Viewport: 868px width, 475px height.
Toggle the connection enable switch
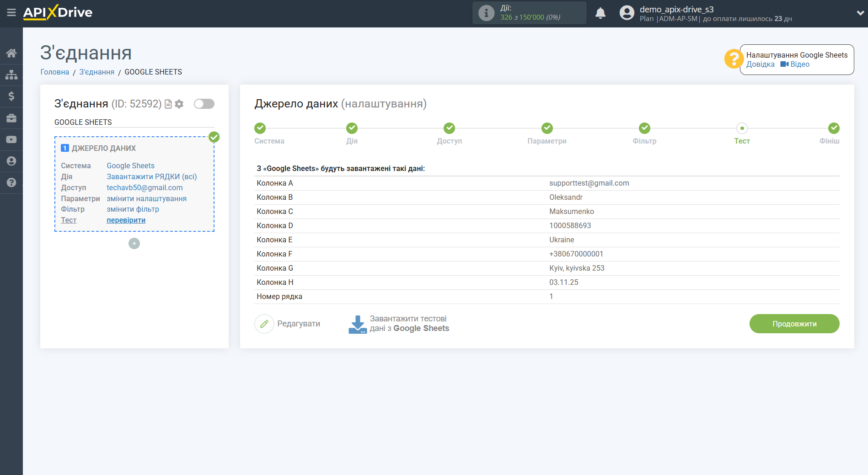(x=204, y=104)
